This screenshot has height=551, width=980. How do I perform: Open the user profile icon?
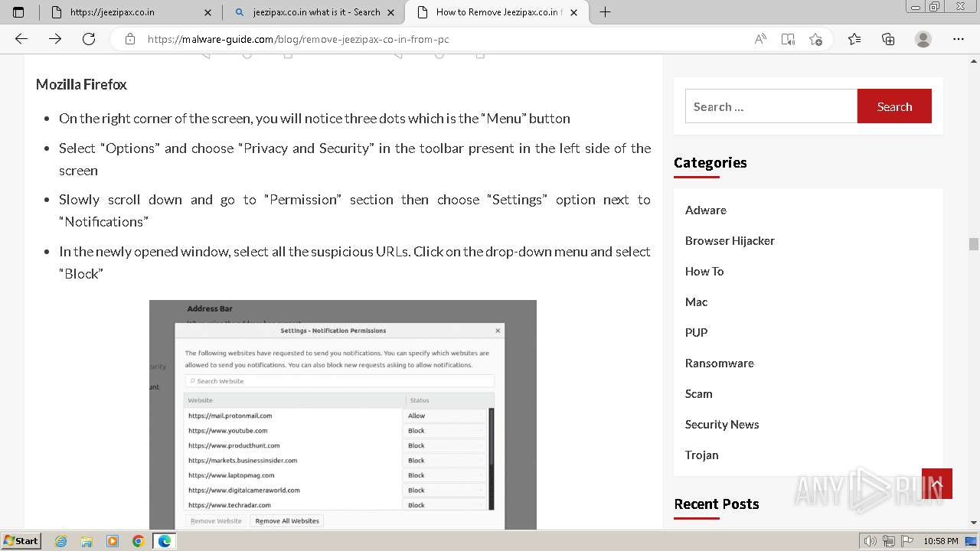(923, 39)
